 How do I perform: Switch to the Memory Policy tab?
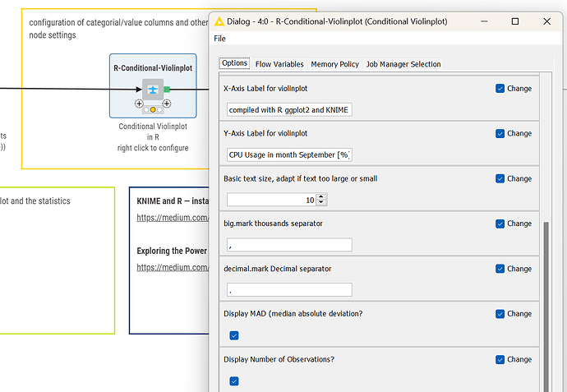pyautogui.click(x=334, y=64)
